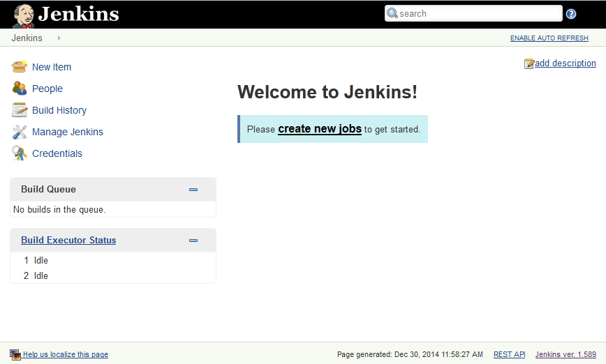Open the Jenkins breadcrumb link
606x364 pixels.
point(27,38)
